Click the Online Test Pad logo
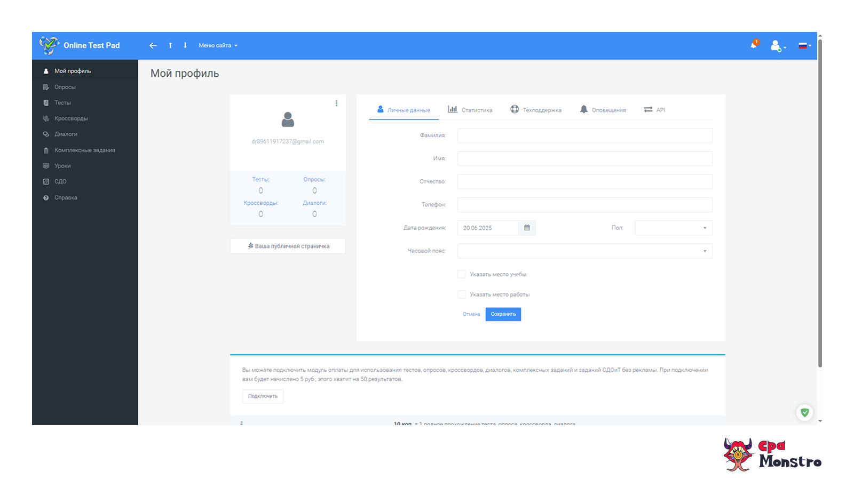 coord(80,45)
